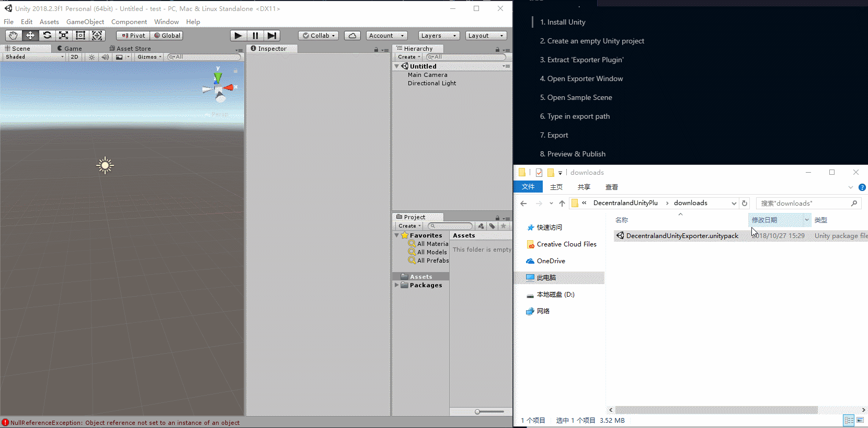Screen dimensions: 868x428
Task: Switch to the Game tab
Action: pyautogui.click(x=70, y=49)
